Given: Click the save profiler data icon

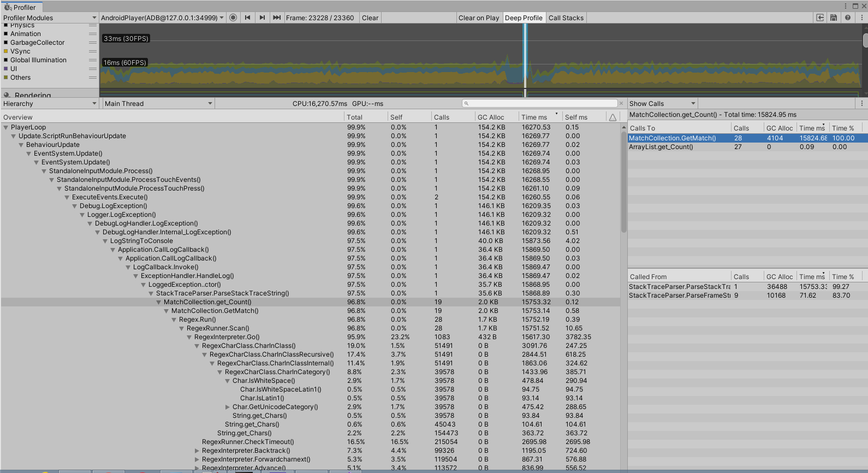Looking at the screenshot, I should click(834, 17).
